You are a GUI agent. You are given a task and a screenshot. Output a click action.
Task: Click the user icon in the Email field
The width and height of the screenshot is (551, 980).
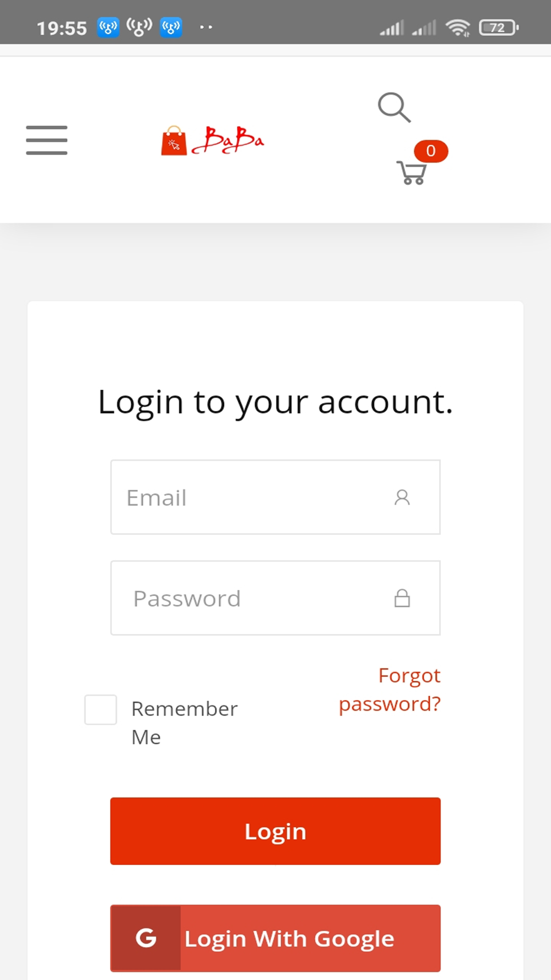(402, 497)
